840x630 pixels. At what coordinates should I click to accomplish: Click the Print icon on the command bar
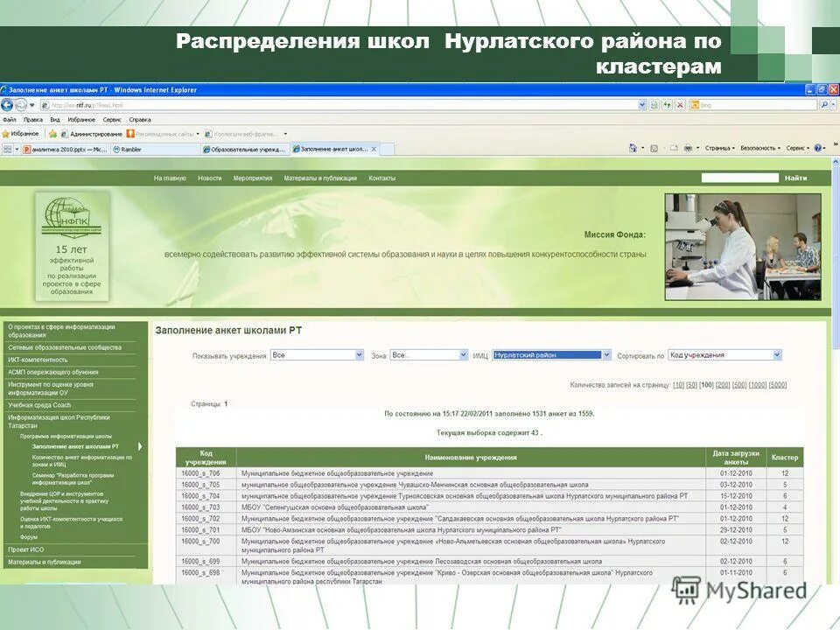(x=688, y=147)
